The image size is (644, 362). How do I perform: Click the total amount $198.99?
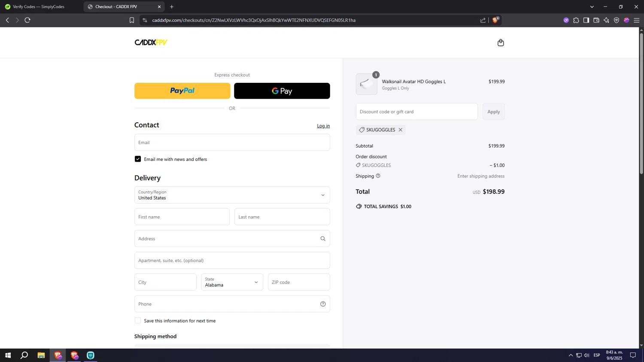point(493,192)
